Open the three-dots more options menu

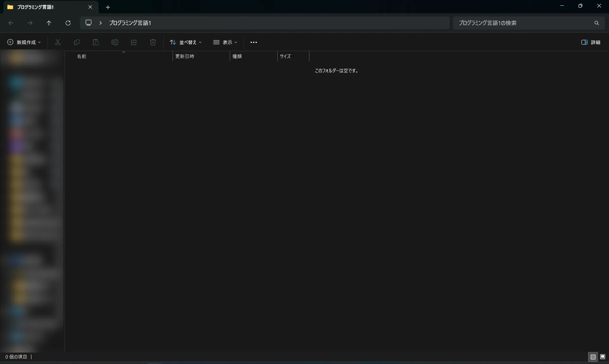tap(254, 42)
